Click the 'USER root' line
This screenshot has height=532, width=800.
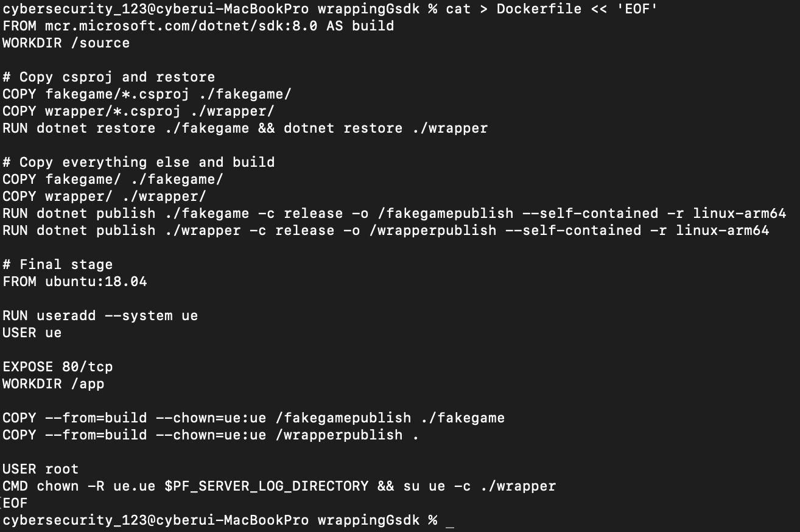click(x=41, y=469)
